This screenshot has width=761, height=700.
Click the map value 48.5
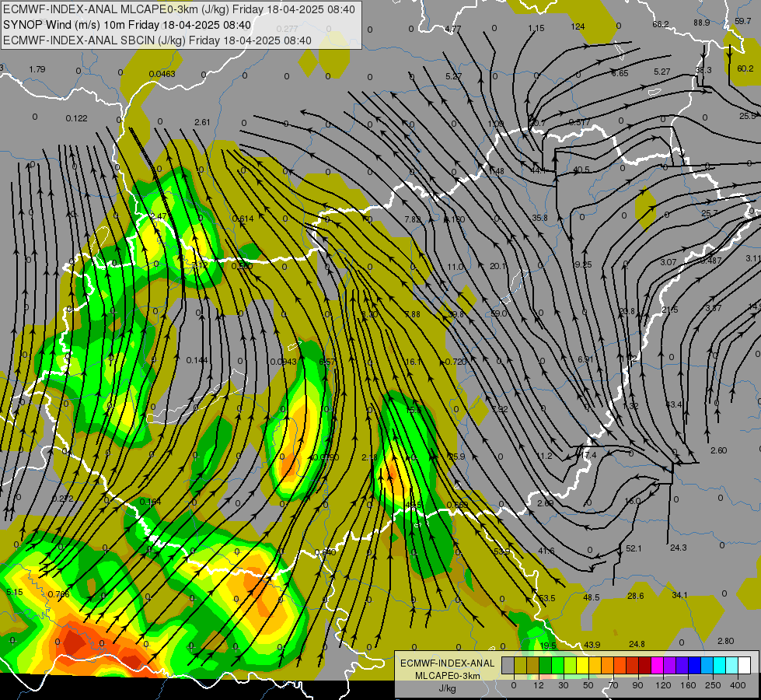pyautogui.click(x=591, y=597)
